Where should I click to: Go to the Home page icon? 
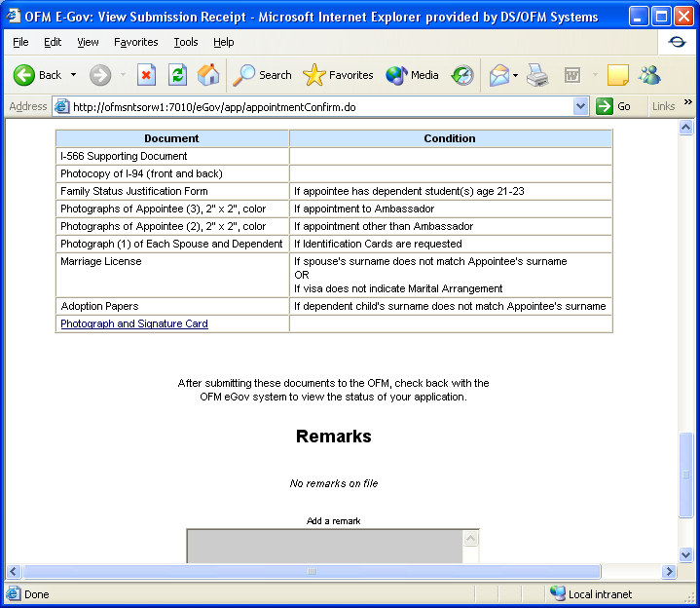(x=208, y=75)
